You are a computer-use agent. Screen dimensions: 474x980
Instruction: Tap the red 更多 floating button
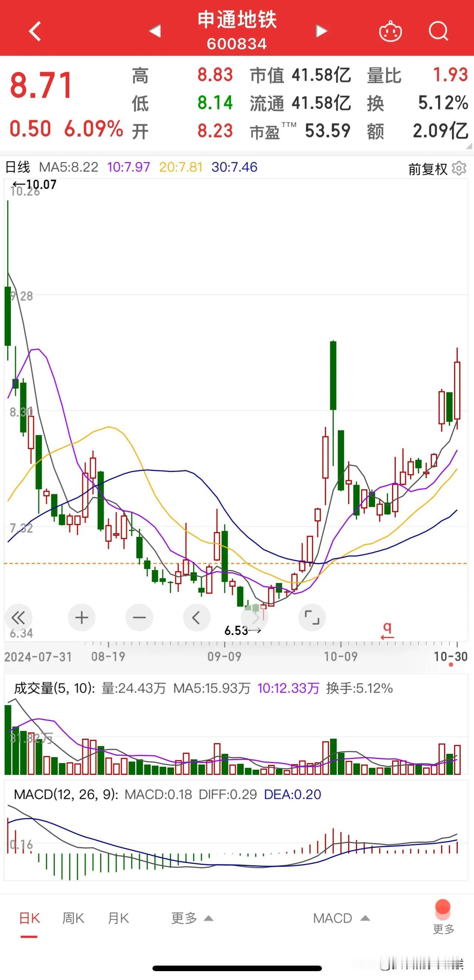(443, 917)
